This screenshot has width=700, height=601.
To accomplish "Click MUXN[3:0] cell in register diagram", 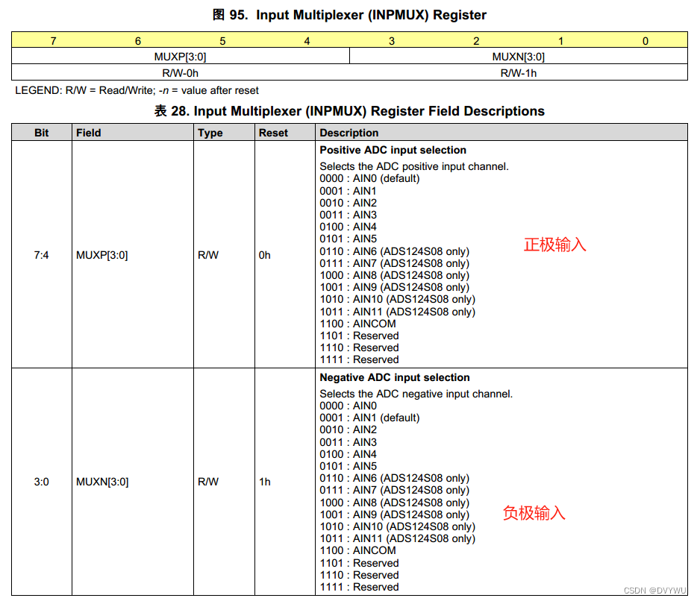I will pyautogui.click(x=519, y=57).
